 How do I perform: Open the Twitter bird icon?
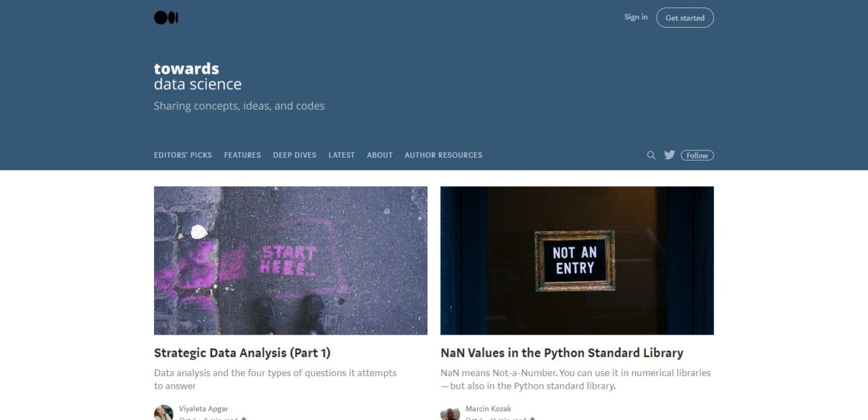[x=669, y=154]
